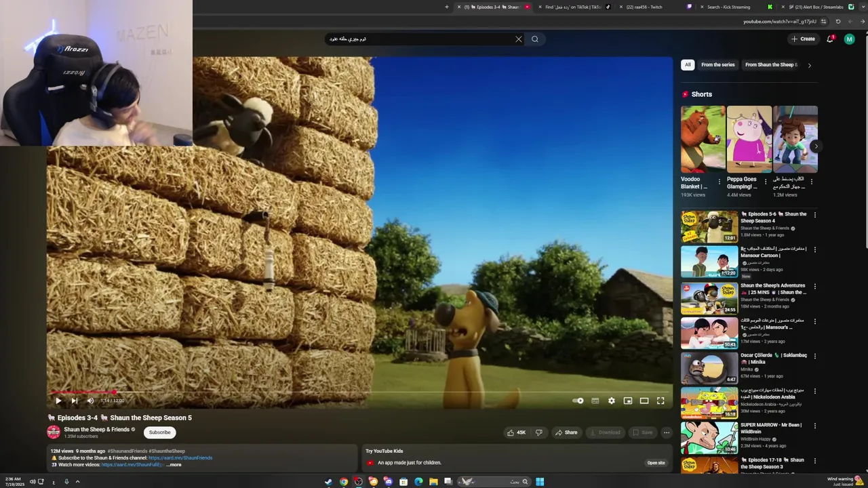The image size is (868, 488).
Task: Open File Explorer from the taskbar
Action: coord(433,482)
